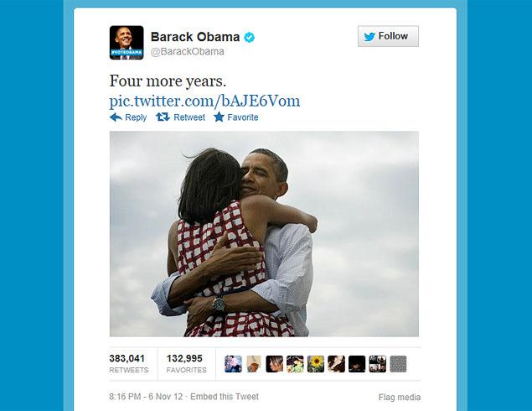Click the @BarackObama handle
Image resolution: width=532 pixels, height=411 pixels.
[188, 52]
